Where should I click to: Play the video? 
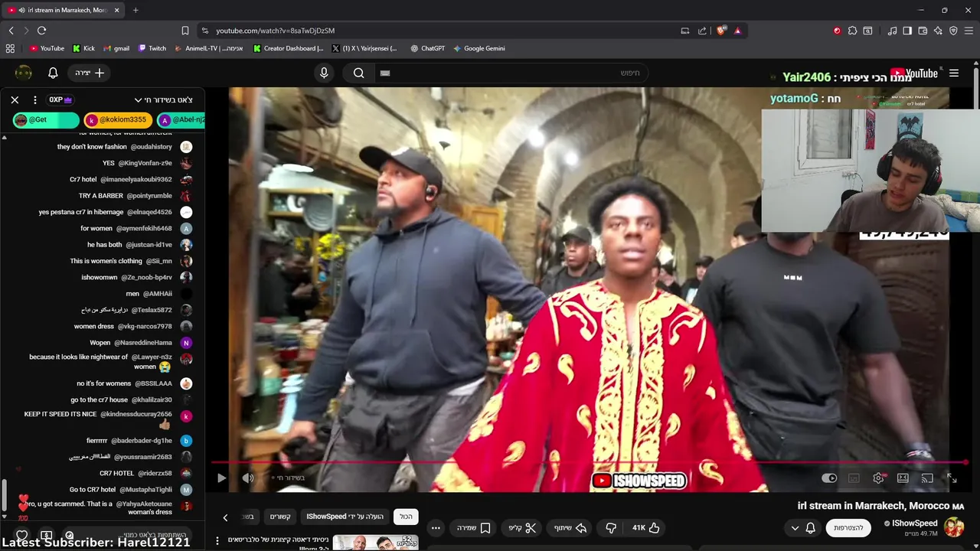point(221,478)
